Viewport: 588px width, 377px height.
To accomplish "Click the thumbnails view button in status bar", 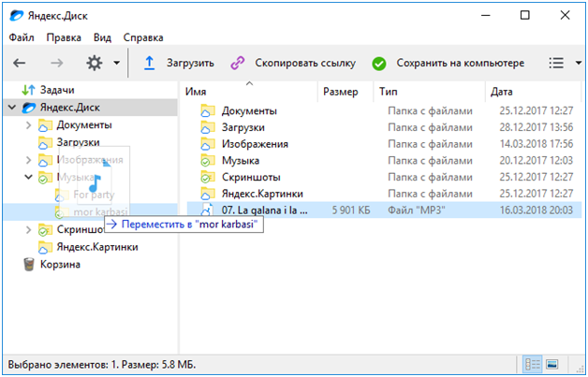I will click(x=551, y=364).
